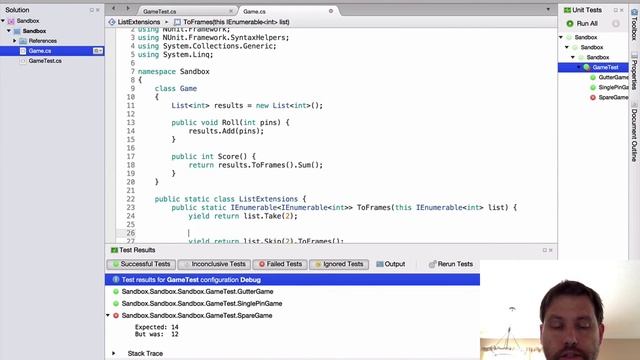Collapse the Sandbox solution node

coord(3,21)
